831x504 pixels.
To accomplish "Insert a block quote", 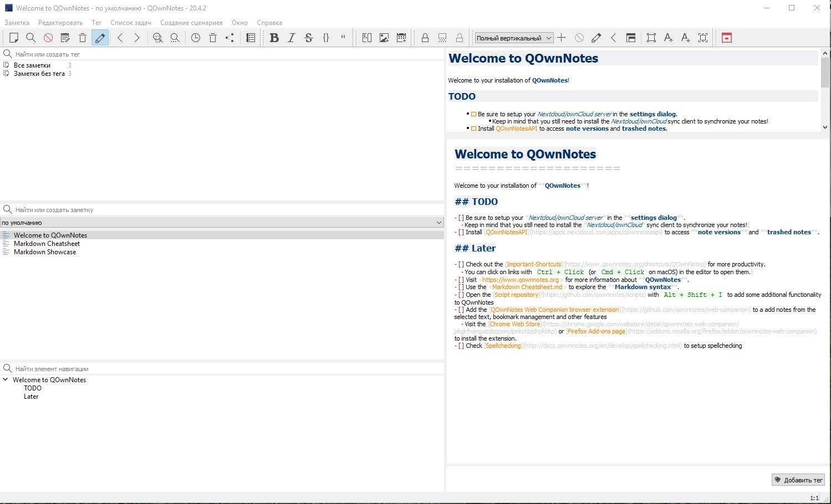I will point(343,38).
